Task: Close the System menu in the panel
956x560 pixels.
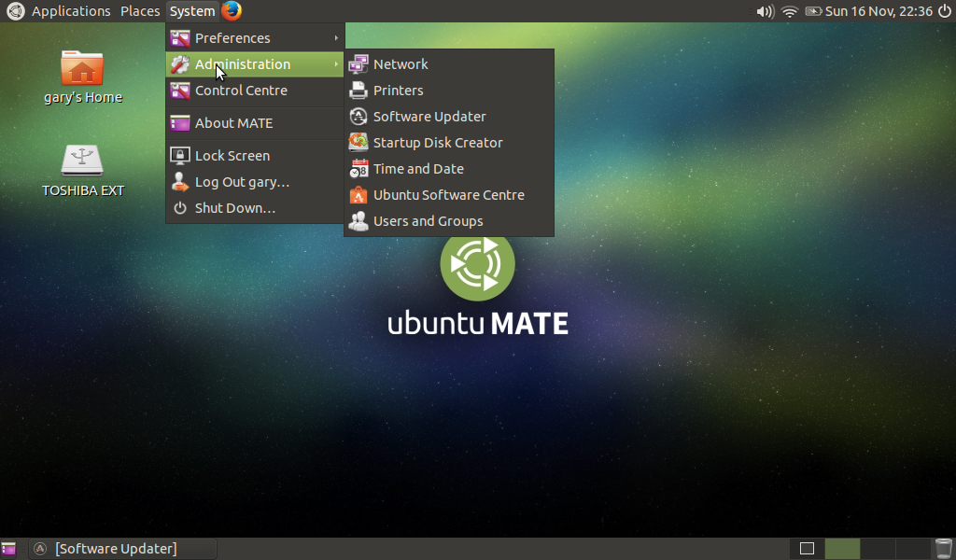Action: click(192, 11)
